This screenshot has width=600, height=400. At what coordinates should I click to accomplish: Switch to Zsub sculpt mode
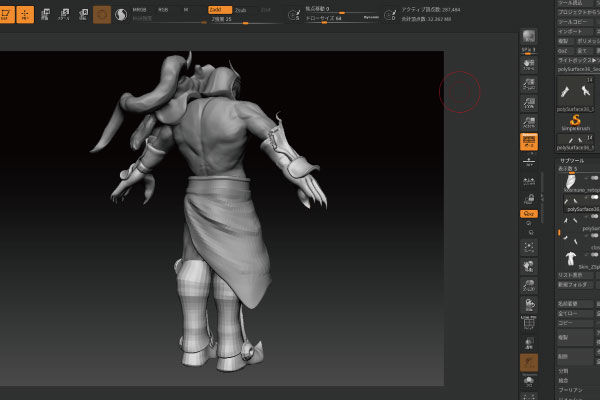coord(241,10)
